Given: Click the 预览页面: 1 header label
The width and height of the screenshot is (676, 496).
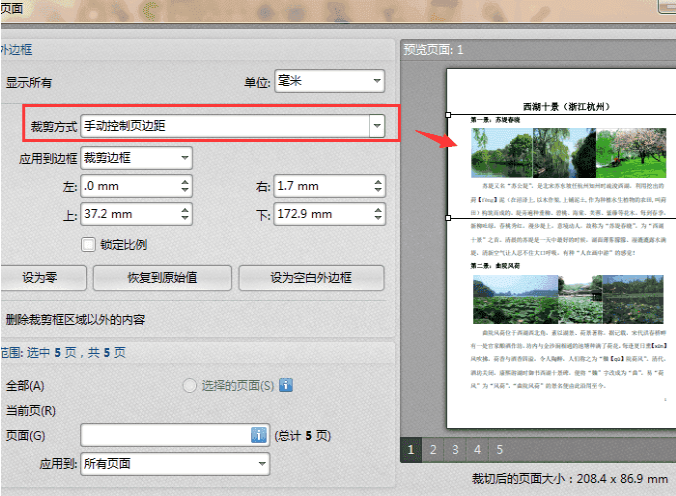Looking at the screenshot, I should pos(433,50).
